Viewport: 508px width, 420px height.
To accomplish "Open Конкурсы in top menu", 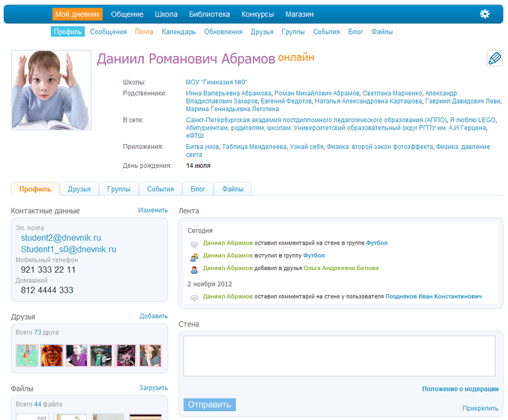I will (x=258, y=14).
